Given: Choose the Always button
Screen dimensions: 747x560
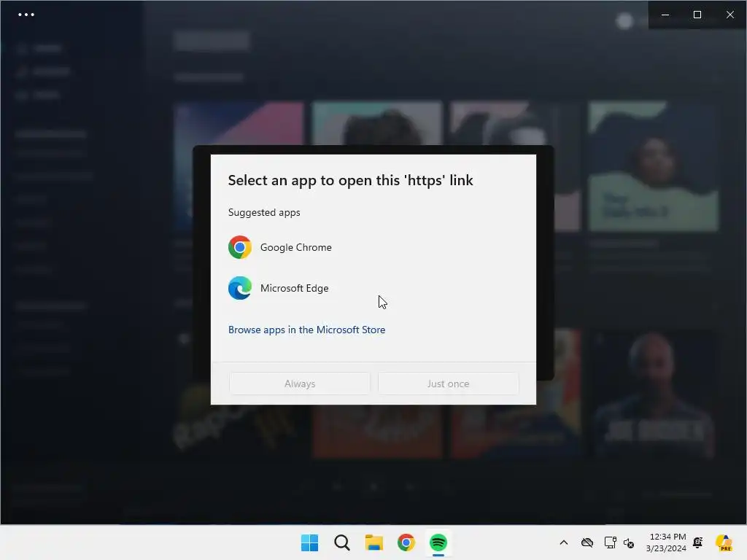Looking at the screenshot, I should click(x=300, y=384).
